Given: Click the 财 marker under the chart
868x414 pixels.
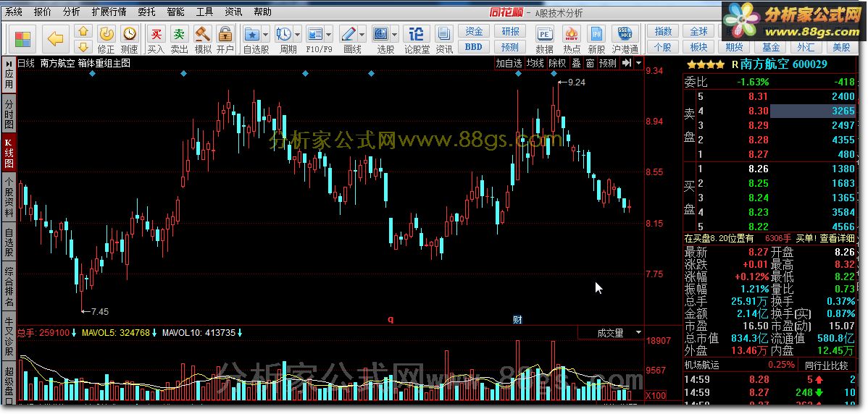Looking at the screenshot, I should coord(517,319).
